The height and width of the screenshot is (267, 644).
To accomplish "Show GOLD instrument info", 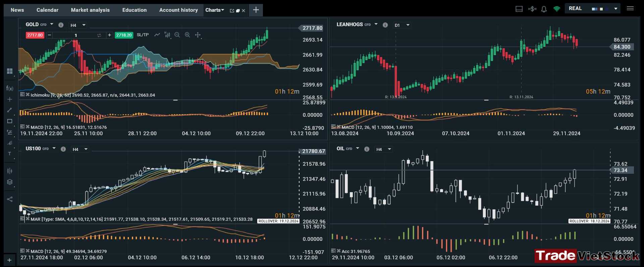I will click(61, 25).
